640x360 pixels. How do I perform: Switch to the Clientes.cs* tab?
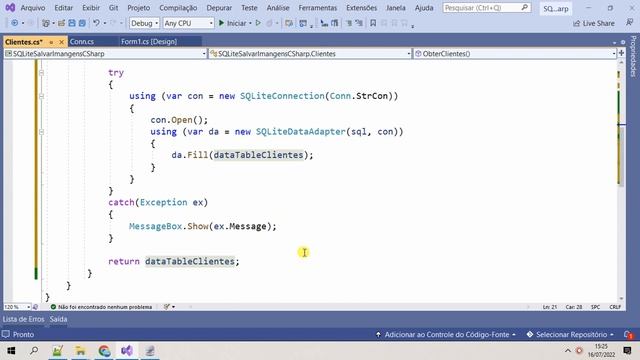24,42
